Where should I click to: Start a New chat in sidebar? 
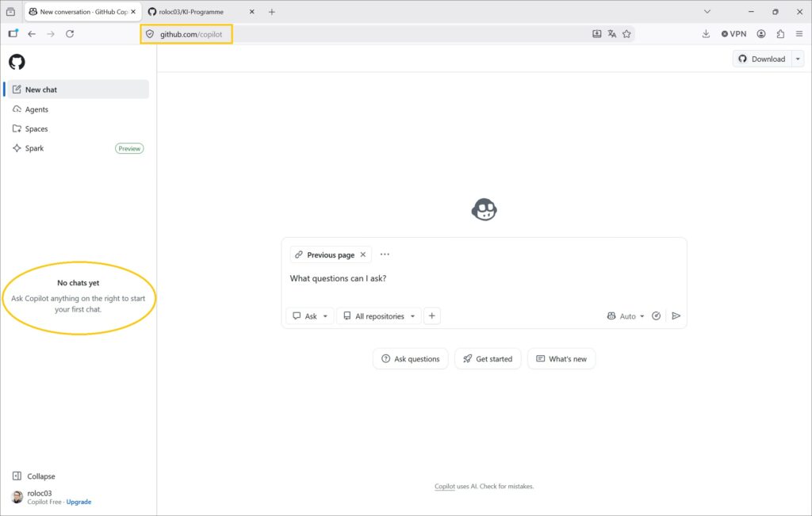click(x=79, y=90)
